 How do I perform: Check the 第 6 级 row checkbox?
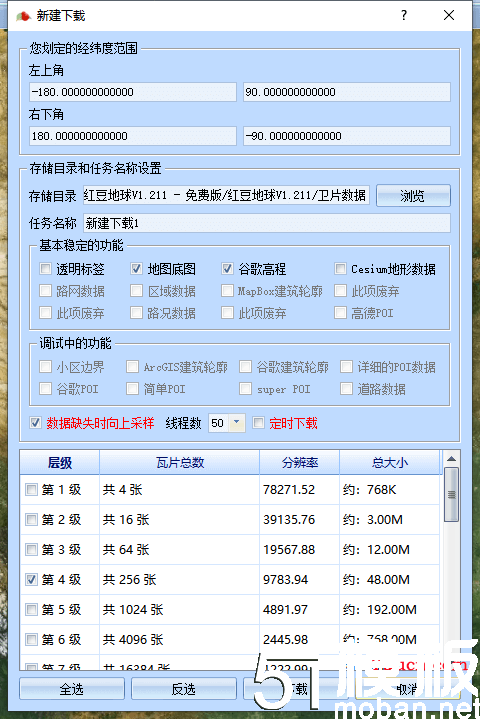[x=31, y=639]
